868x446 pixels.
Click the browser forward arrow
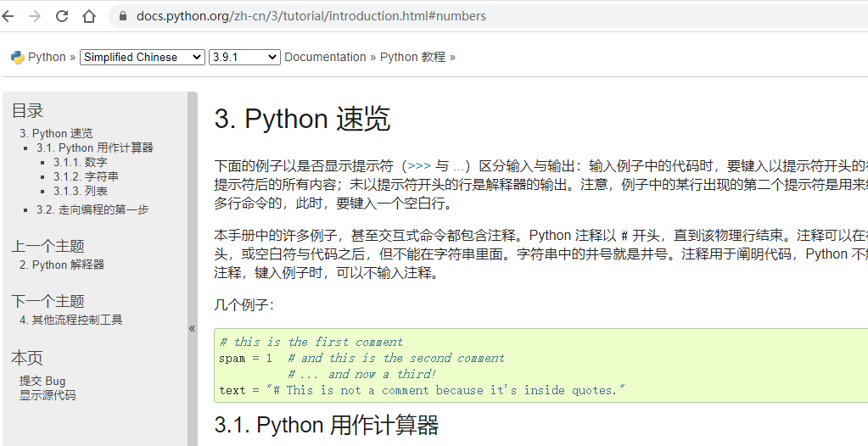tap(34, 16)
